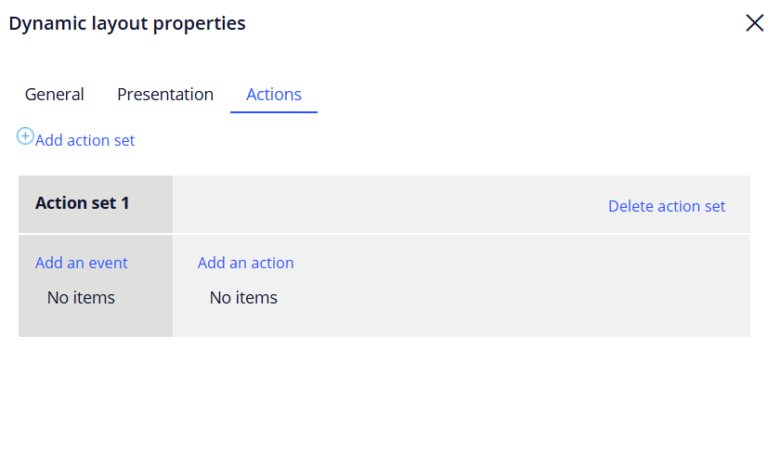This screenshot has height=465, width=768.
Task: Click the Dynamic layout properties title text
Action: [x=127, y=23]
